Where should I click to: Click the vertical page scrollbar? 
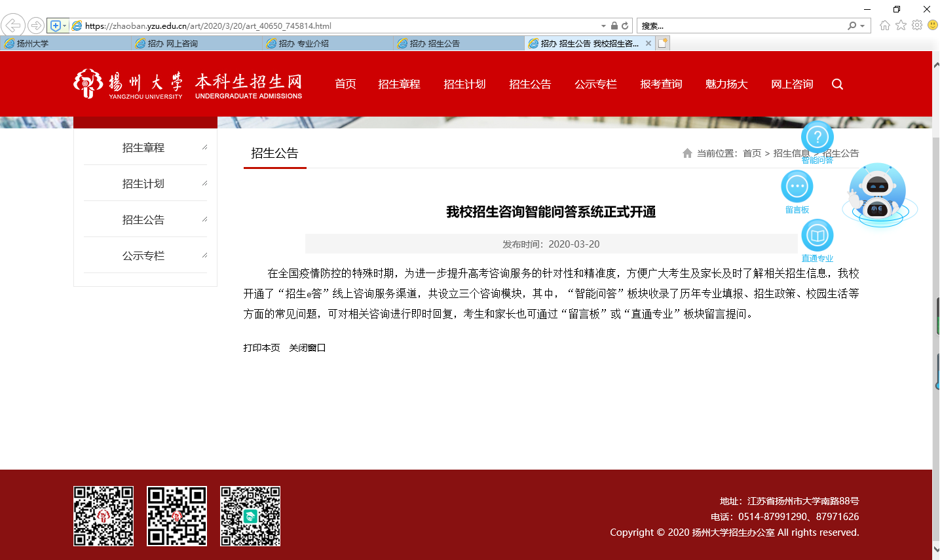tap(935, 262)
